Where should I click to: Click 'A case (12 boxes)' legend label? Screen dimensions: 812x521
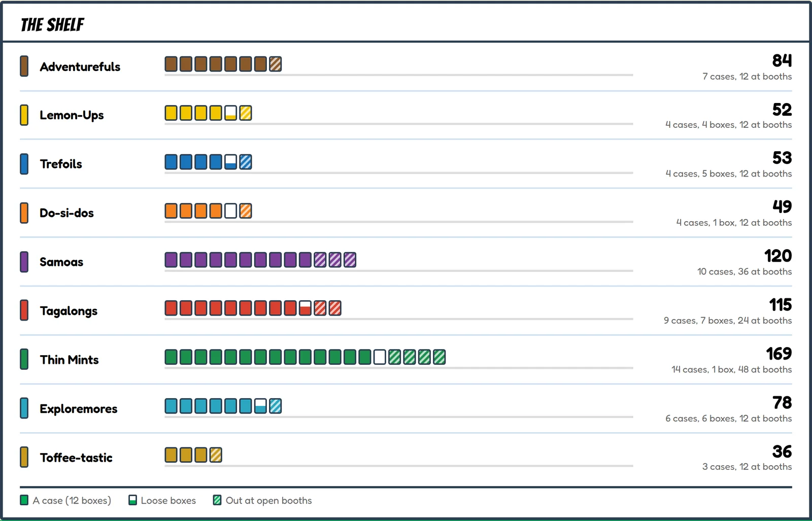pyautogui.click(x=72, y=501)
